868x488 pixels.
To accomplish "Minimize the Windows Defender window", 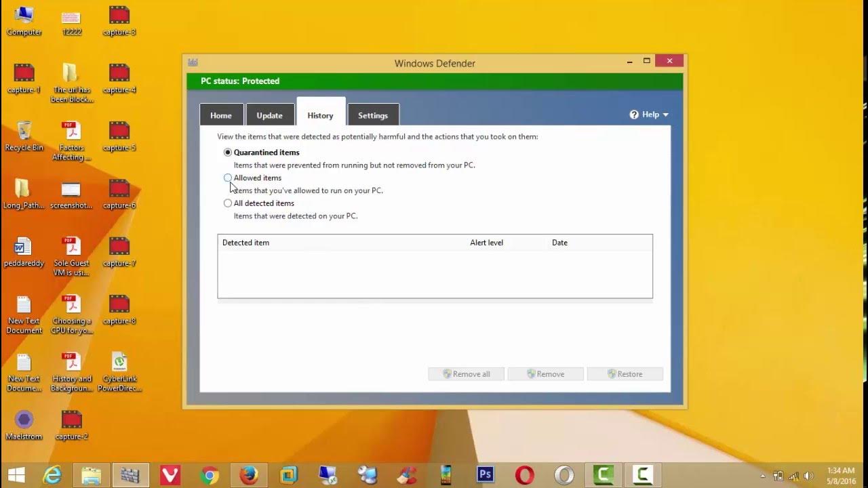I will (629, 61).
